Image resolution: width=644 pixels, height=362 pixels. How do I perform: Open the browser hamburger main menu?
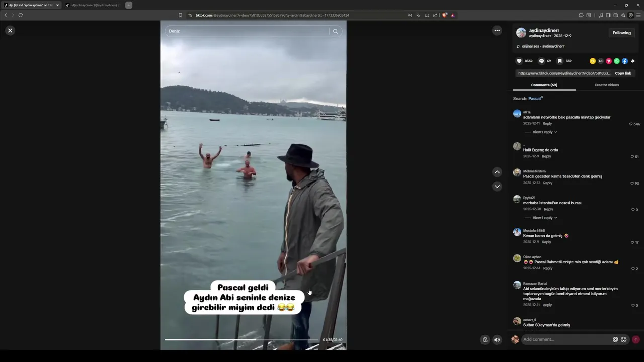point(638,15)
